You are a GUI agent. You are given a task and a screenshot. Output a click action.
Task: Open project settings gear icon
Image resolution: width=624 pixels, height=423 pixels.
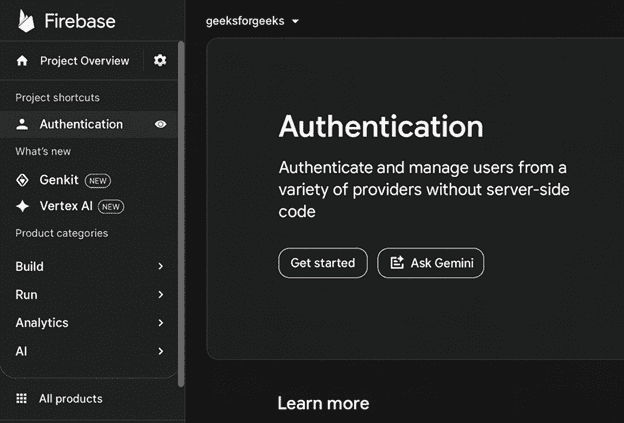click(x=160, y=60)
